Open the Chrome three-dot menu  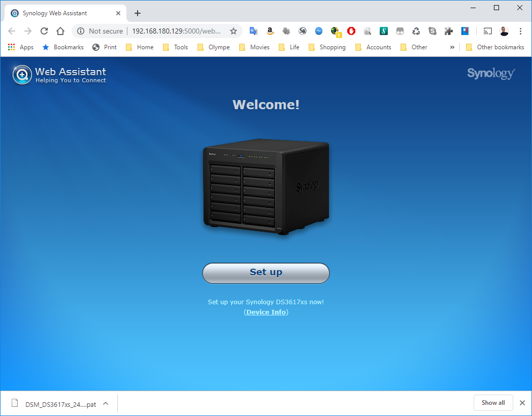tap(520, 31)
